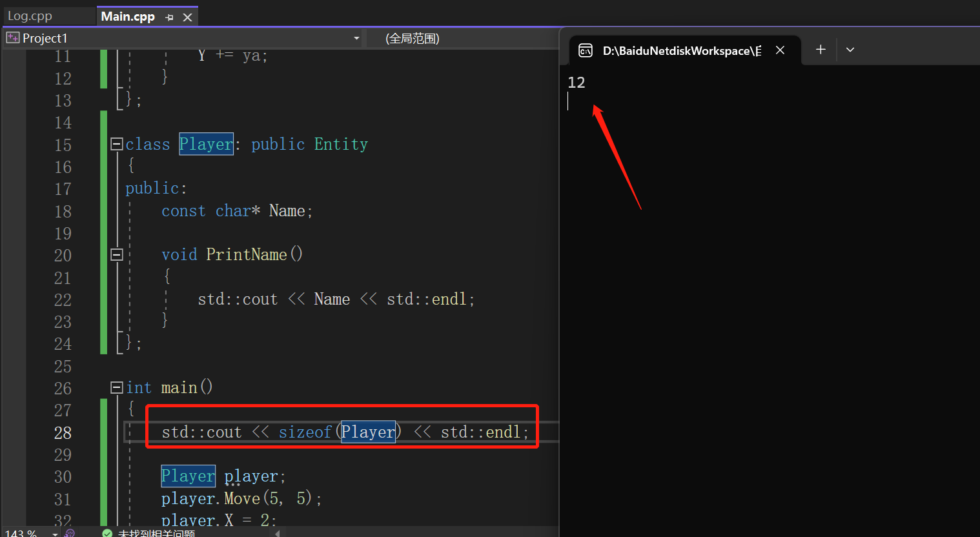Viewport: 980px width, 537px height.
Task: Switch to the Log.cpp tab
Action: 30,16
